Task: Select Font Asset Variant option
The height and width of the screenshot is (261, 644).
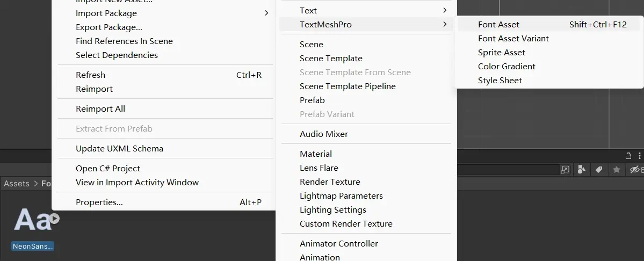Action: pyautogui.click(x=513, y=38)
